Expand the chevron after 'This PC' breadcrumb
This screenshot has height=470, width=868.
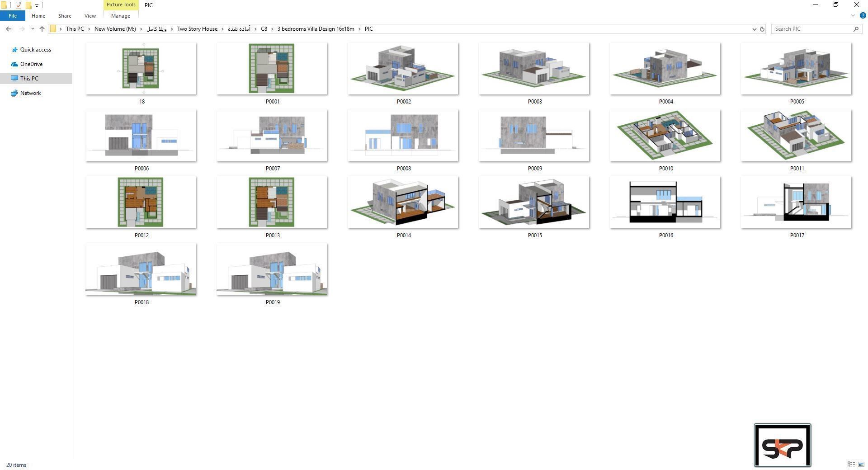[x=89, y=29]
